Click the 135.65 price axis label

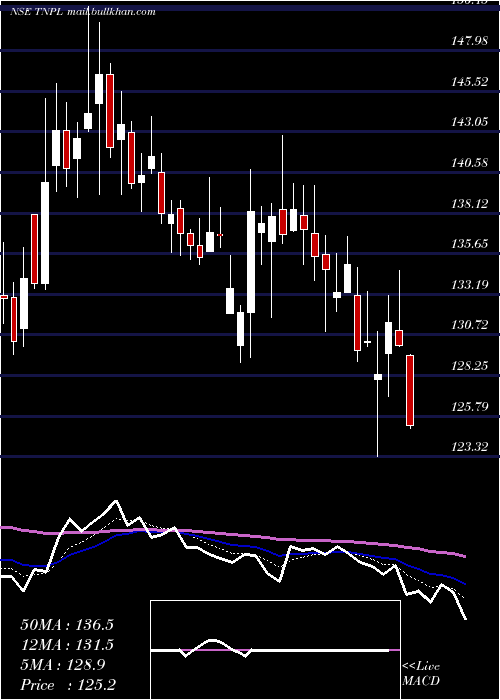[x=469, y=244]
